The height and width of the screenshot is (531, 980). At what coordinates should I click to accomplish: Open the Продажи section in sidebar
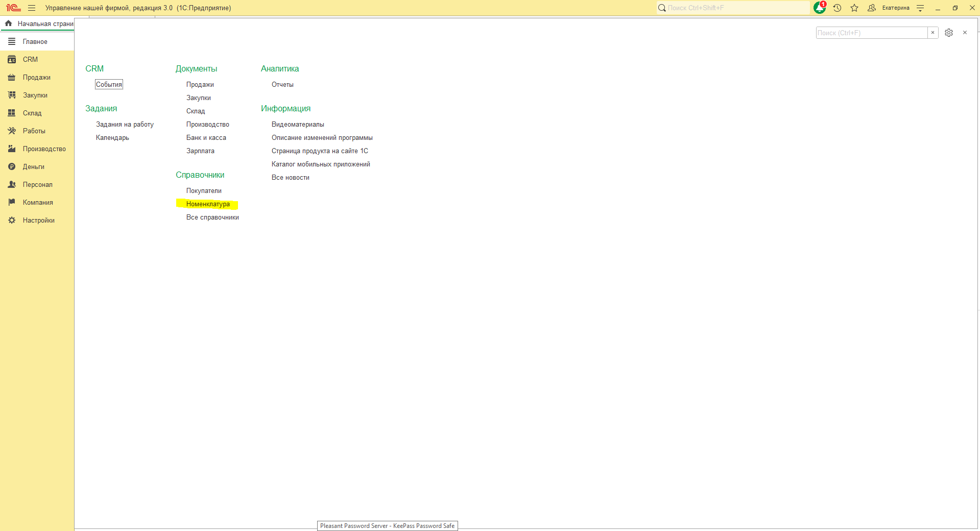[x=36, y=78]
